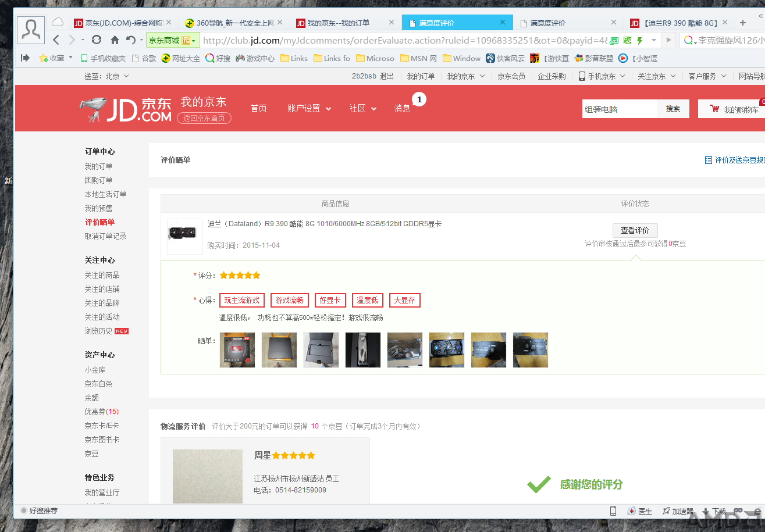Switch to the 京东(JD.COM)-综合网购 tab
Image resolution: width=765 pixels, height=532 pixels.
123,23
